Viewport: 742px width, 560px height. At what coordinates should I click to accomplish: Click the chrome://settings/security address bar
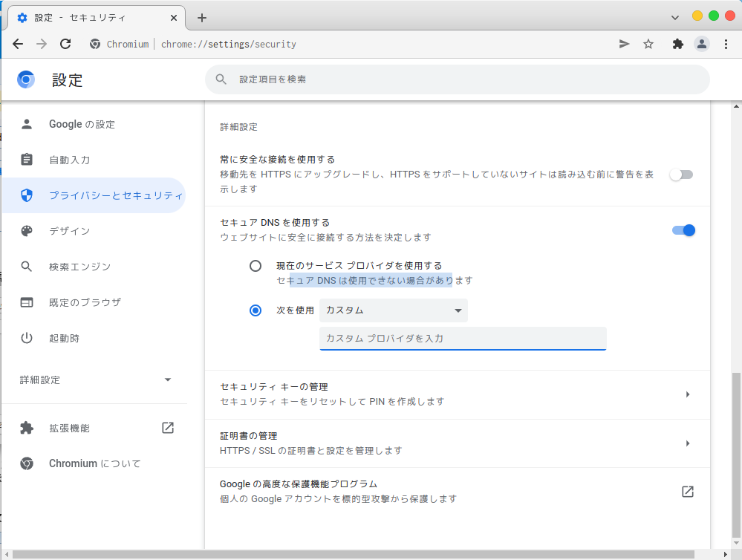(x=229, y=44)
